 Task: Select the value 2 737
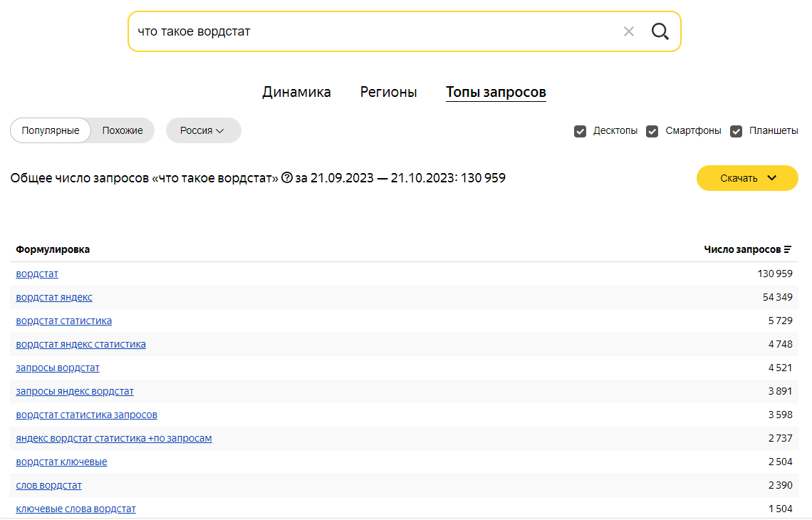[x=781, y=438]
